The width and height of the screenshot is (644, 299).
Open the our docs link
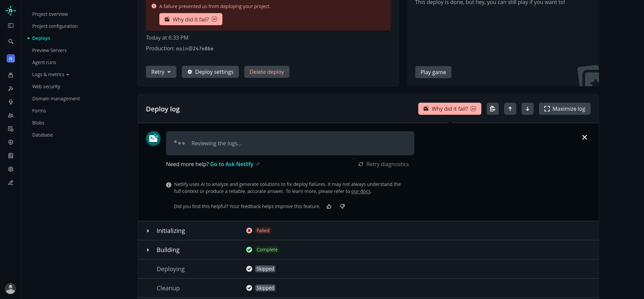coord(361,191)
